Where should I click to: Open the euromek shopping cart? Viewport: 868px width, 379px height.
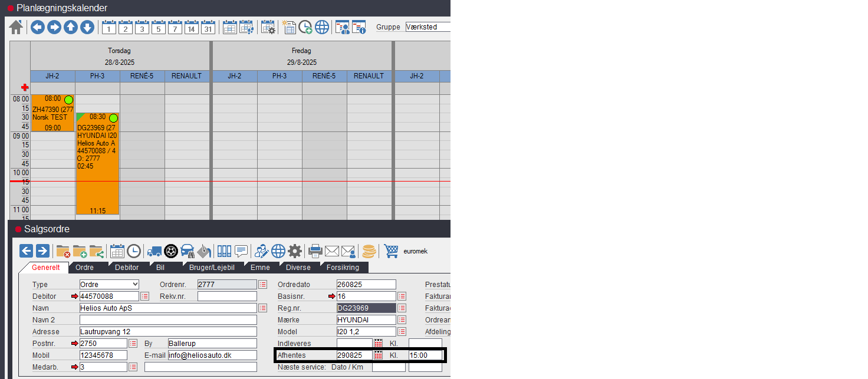coord(391,251)
